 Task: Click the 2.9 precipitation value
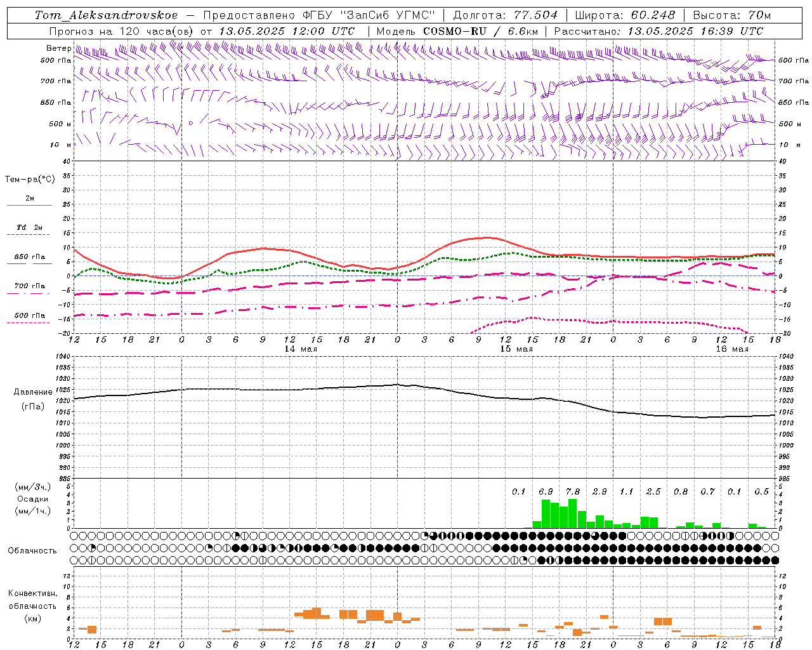(599, 492)
